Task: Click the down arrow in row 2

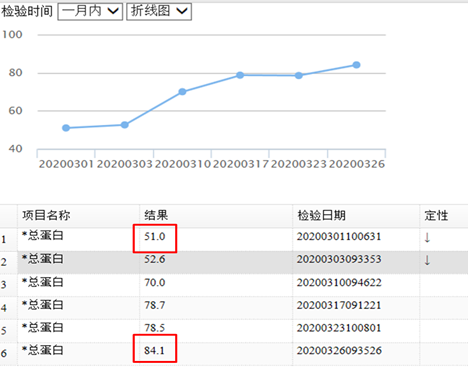Action: 427,260
